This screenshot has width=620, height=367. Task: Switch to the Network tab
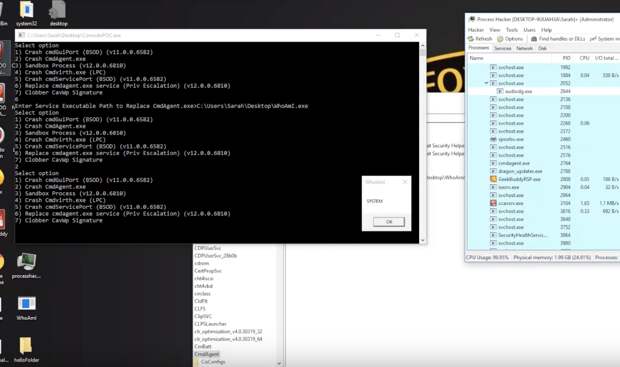[x=524, y=48]
